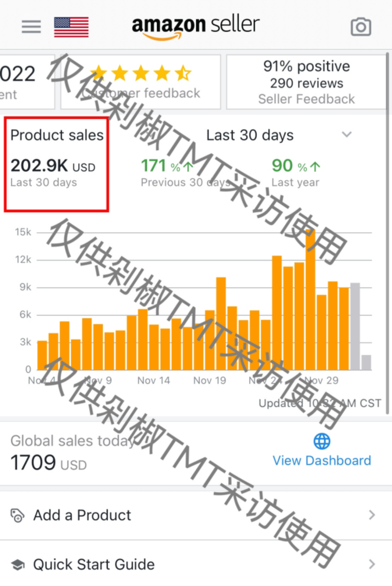
Task: Open the navigation hamburger menu
Action: [31, 26]
